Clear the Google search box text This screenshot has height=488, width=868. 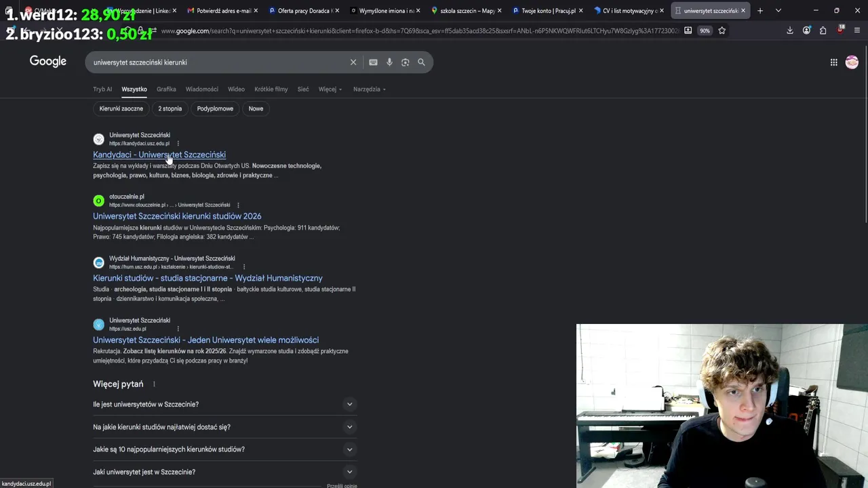coord(353,62)
